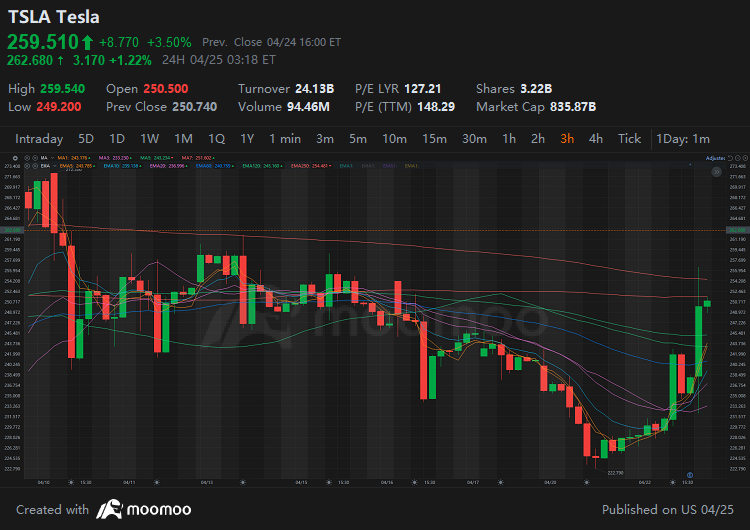Image resolution: width=750 pixels, height=530 pixels.
Task: Click the EMA5 legend value
Action: (77, 166)
